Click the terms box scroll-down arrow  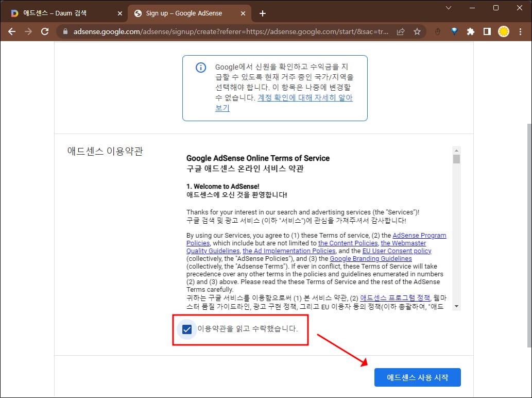(456, 306)
